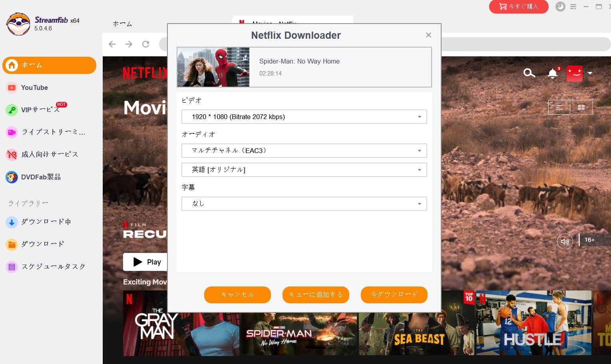Open Spider-Man No Way Home row thumbnail
This screenshot has width=611, height=364.
tap(299, 334)
